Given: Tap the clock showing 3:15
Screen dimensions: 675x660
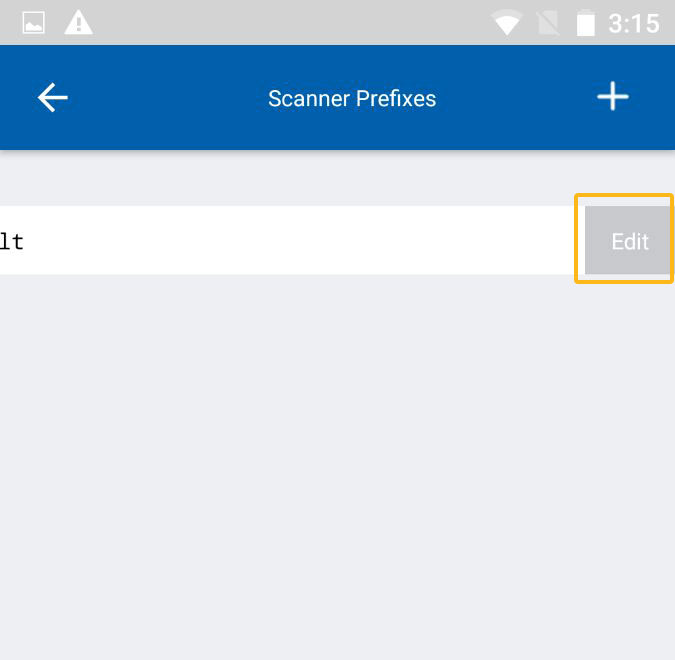Looking at the screenshot, I should pyautogui.click(x=633, y=23).
